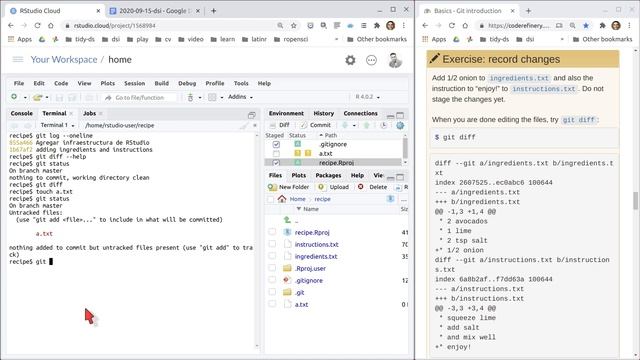Click the recipe.Rproj file icon
This screenshot has height=360, width=640.
[x=287, y=232]
